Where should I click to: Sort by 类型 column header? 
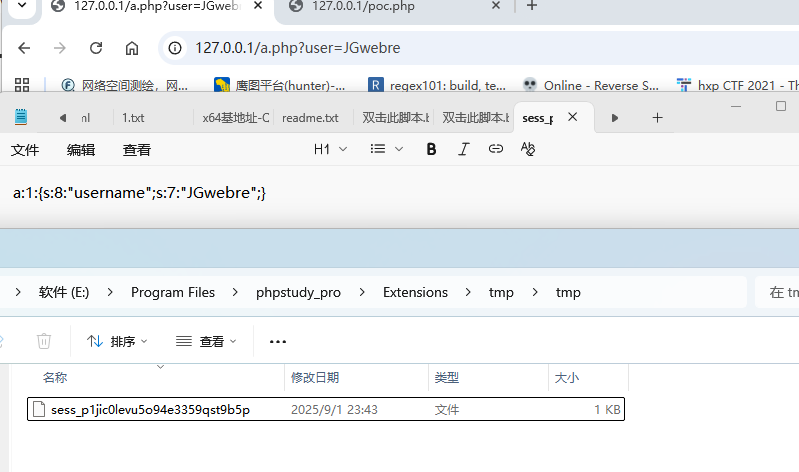446,378
